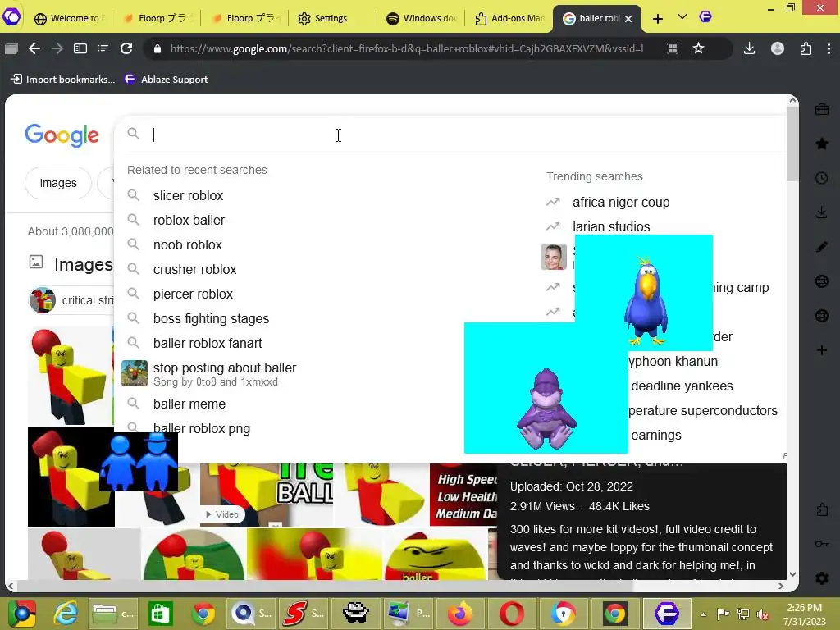Open Firefox from the taskbar
Image resolution: width=840 pixels, height=630 pixels.
460,614
